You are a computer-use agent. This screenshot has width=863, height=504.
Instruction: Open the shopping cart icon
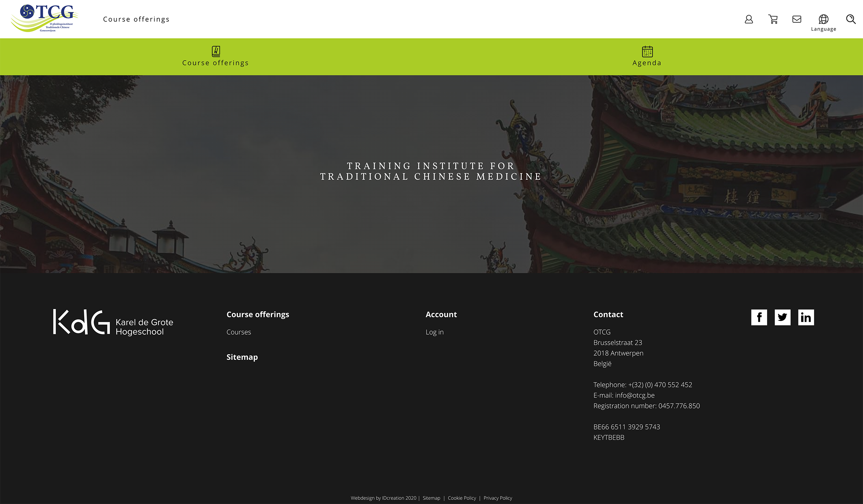pos(773,19)
